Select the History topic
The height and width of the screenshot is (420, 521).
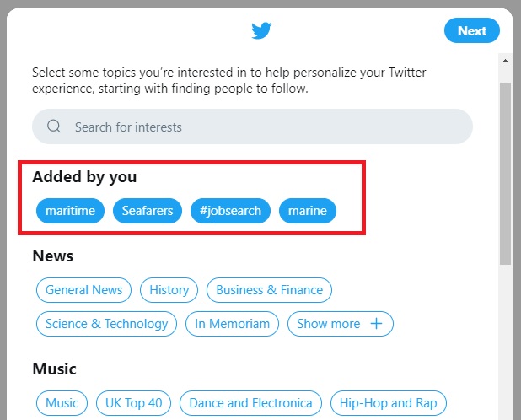click(169, 290)
